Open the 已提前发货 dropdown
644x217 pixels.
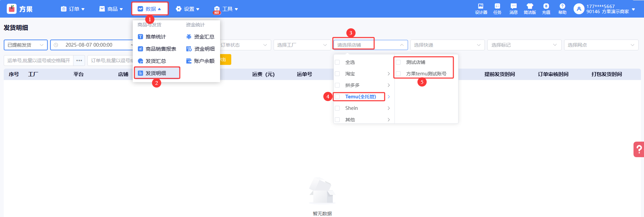coord(26,45)
